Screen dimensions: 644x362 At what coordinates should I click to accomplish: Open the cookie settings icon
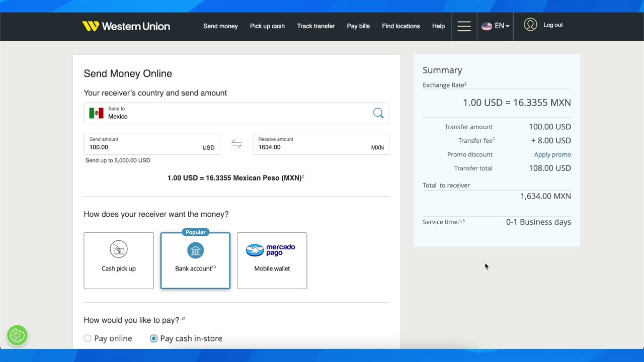click(17, 335)
